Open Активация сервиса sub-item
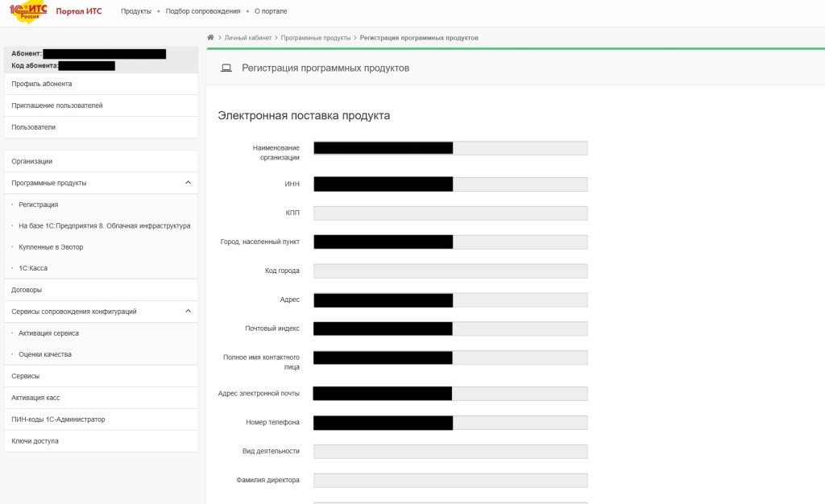This screenshot has width=825, height=504. [48, 333]
